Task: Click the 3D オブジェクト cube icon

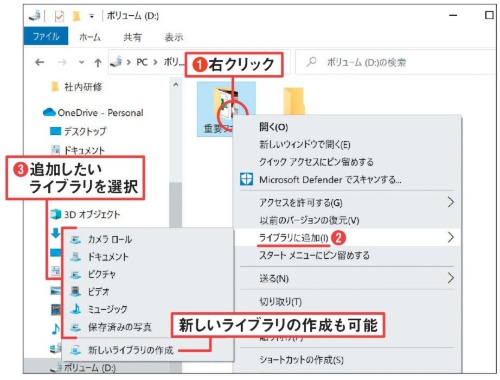Action: tap(55, 214)
